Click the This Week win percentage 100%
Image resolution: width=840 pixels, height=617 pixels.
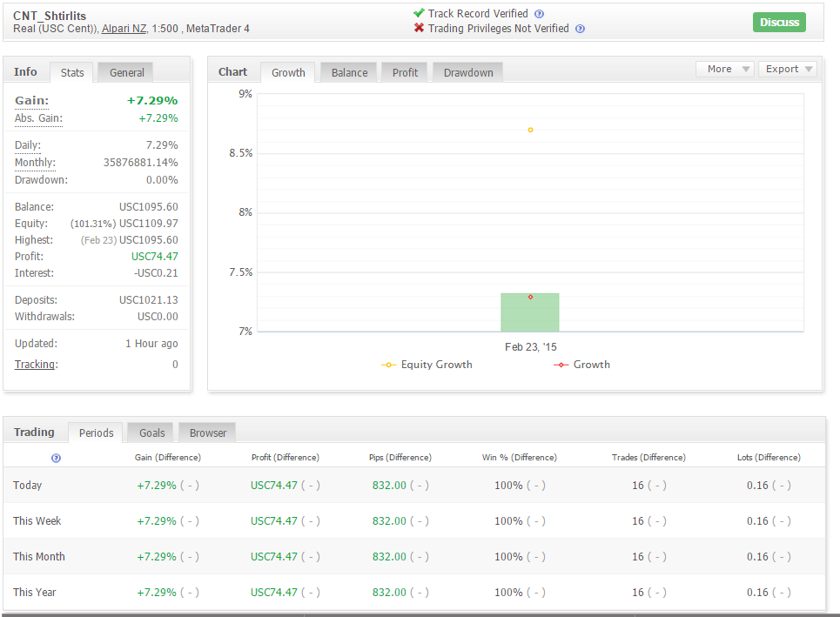click(x=508, y=521)
